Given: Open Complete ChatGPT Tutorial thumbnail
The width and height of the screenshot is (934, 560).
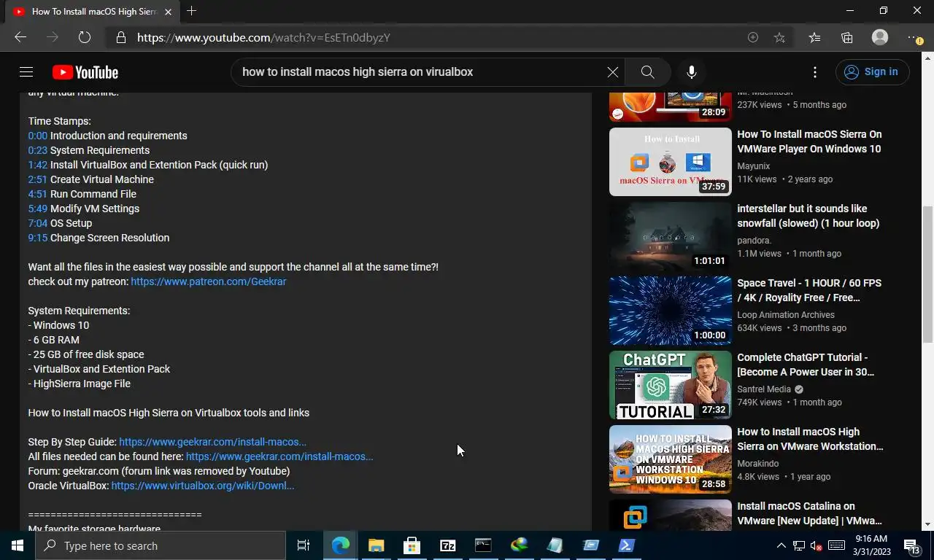Looking at the screenshot, I should pyautogui.click(x=671, y=385).
